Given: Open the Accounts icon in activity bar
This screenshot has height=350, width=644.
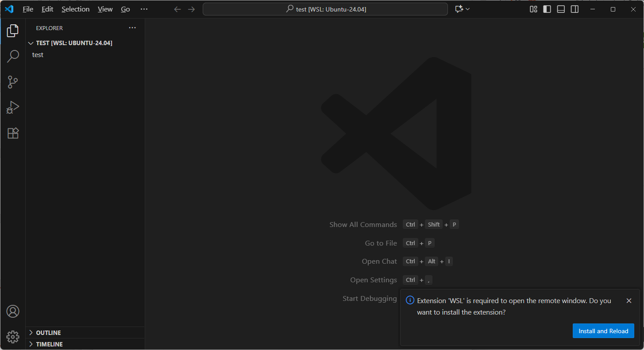Looking at the screenshot, I should [13, 312].
